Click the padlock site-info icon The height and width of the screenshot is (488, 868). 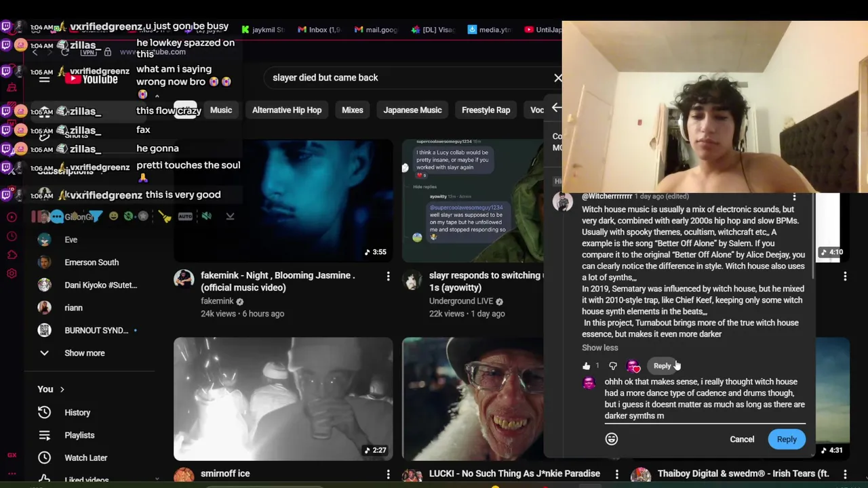[x=108, y=52]
